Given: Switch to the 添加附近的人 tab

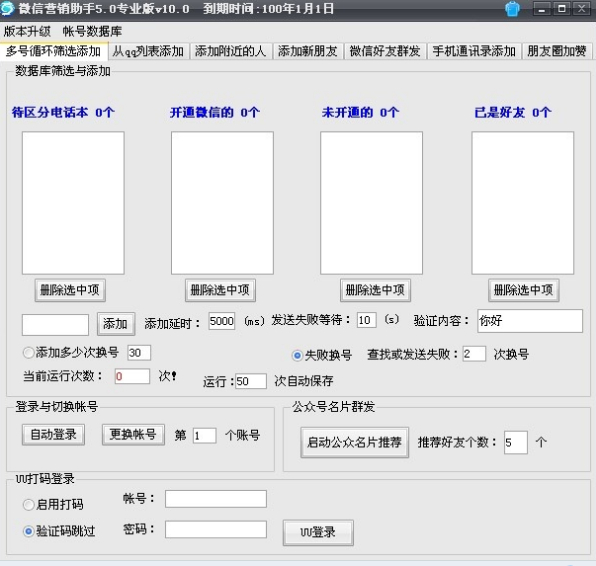Looking at the screenshot, I should click(x=230, y=51).
